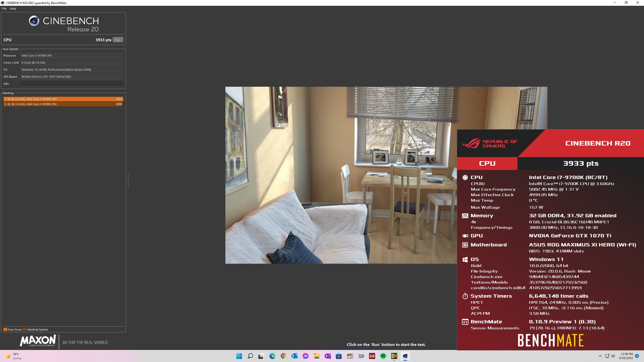Click network icon in system tray

(x=607, y=356)
